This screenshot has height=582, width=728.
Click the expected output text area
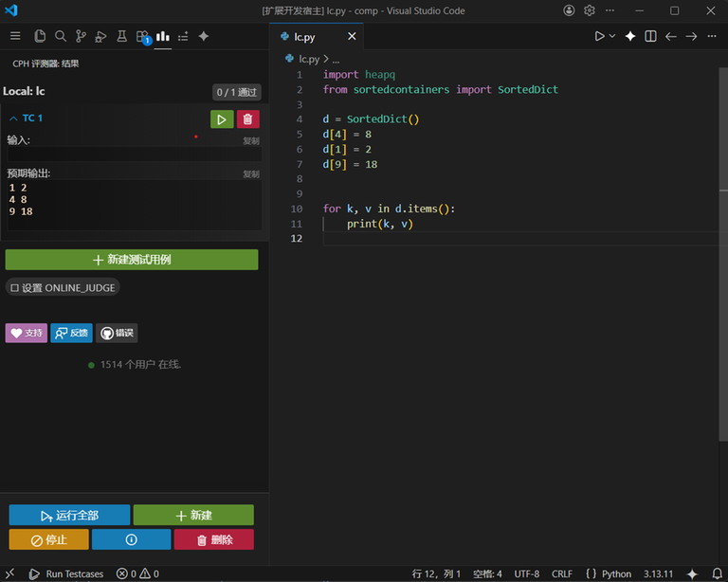click(135, 205)
